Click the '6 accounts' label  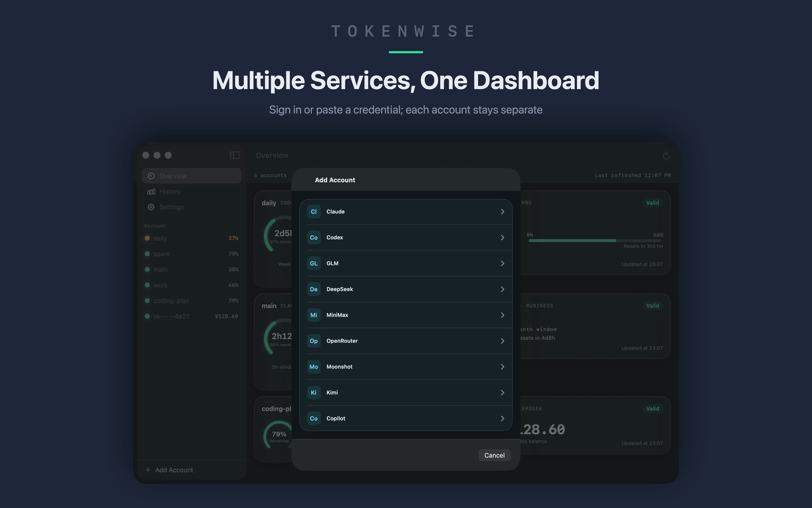tap(270, 175)
